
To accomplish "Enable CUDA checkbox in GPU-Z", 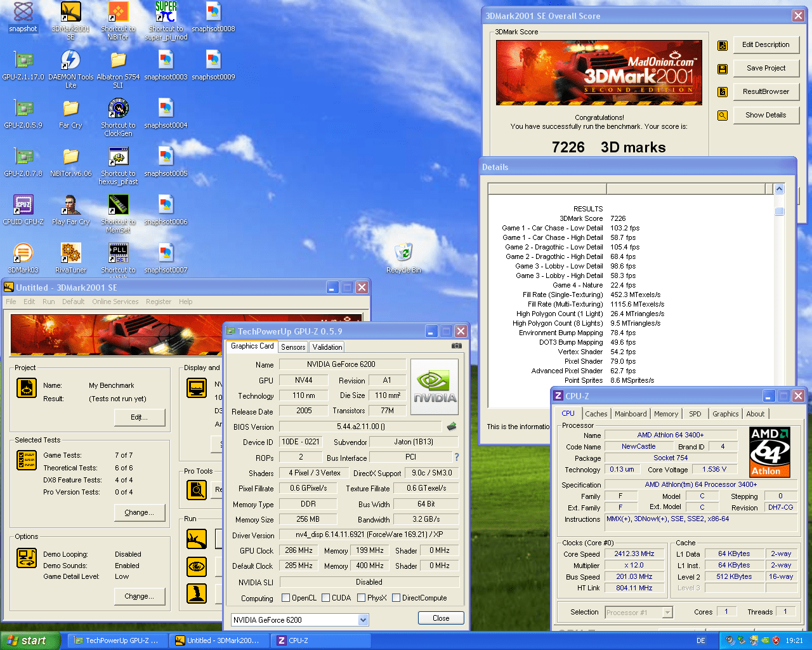I will click(x=325, y=597).
